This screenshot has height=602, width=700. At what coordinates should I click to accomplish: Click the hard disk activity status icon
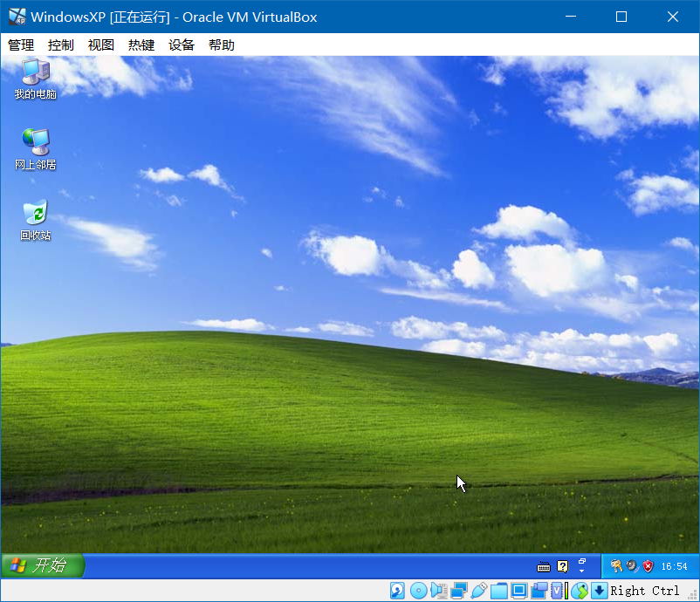(397, 591)
